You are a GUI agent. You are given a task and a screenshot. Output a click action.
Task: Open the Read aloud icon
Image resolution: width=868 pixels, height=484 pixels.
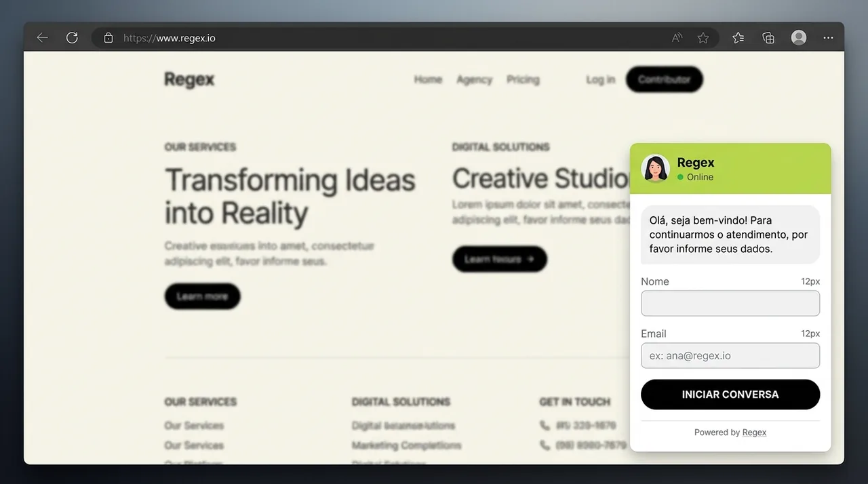(677, 38)
